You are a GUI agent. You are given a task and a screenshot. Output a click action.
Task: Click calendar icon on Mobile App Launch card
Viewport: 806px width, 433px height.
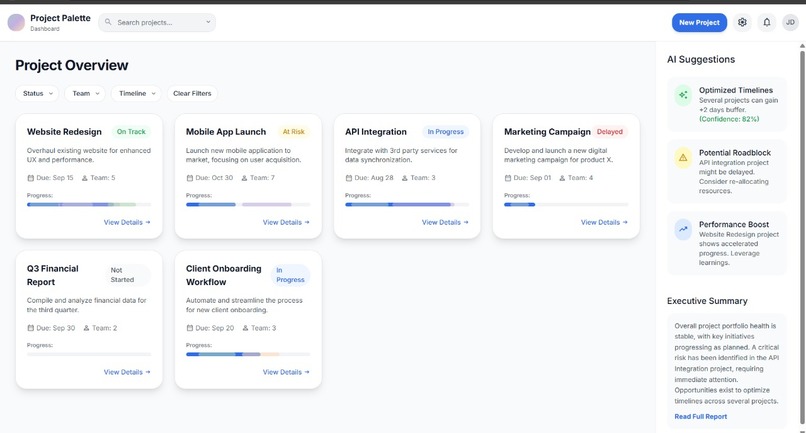click(x=190, y=178)
